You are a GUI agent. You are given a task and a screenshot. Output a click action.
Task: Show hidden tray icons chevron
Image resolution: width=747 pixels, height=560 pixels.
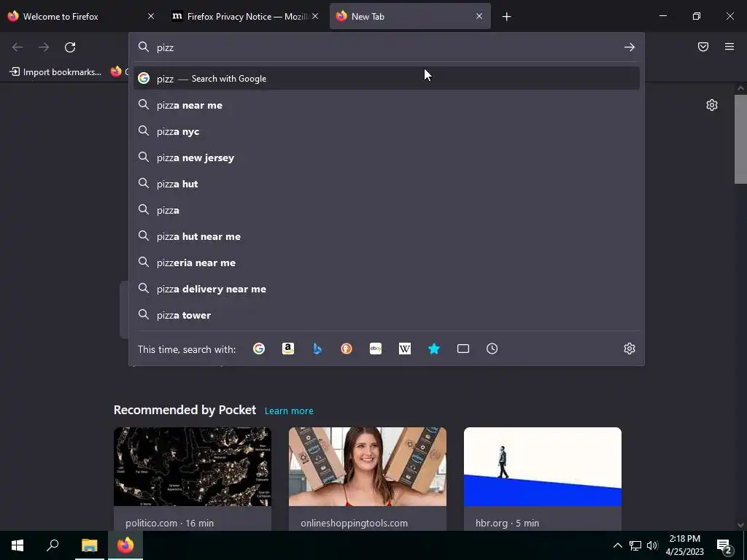(x=617, y=545)
